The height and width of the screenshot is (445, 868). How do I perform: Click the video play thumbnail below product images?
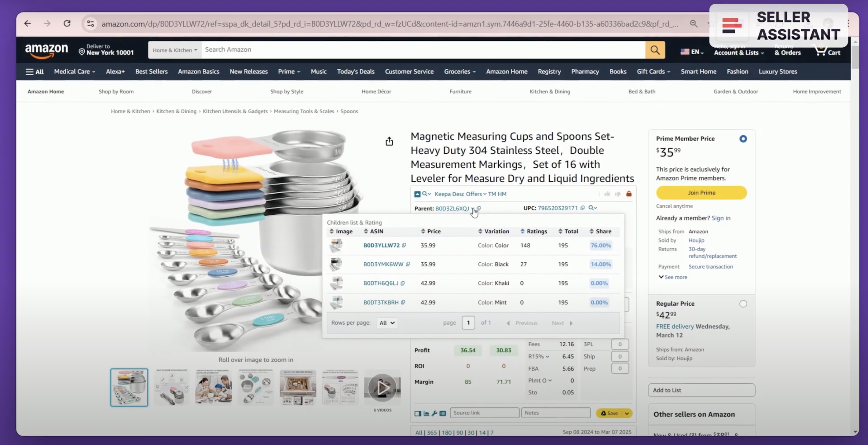click(x=382, y=387)
